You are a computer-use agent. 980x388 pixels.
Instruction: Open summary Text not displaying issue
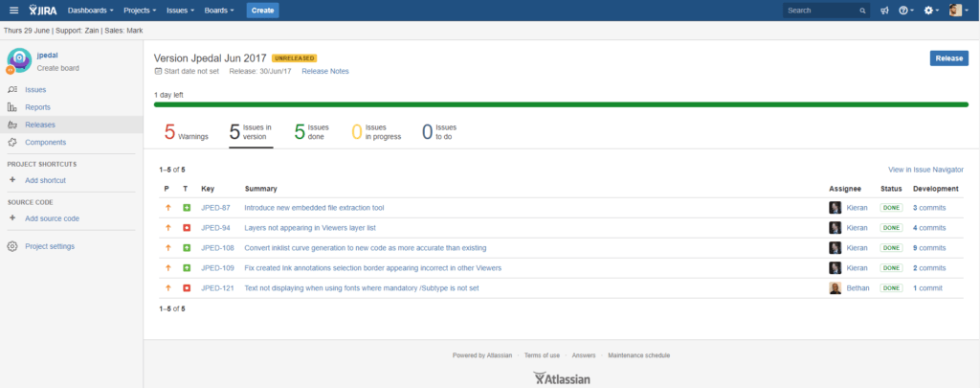(x=362, y=287)
